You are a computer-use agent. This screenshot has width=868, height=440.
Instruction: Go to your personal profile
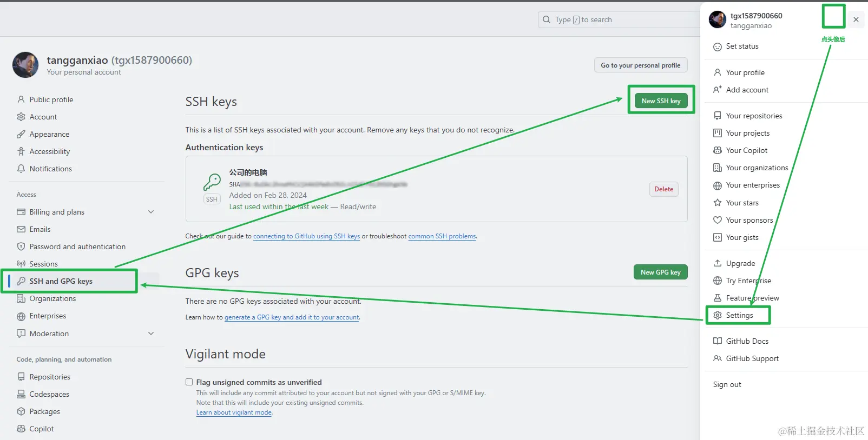641,65
